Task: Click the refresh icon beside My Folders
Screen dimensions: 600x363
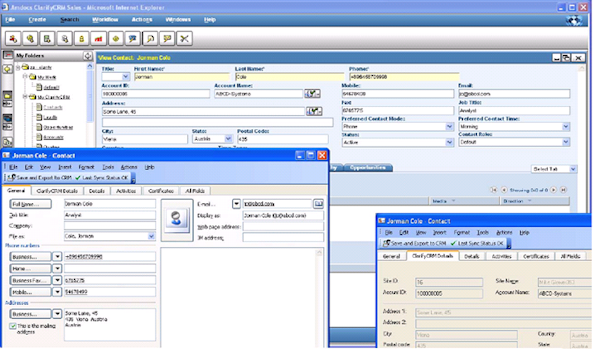Action: 88,56
